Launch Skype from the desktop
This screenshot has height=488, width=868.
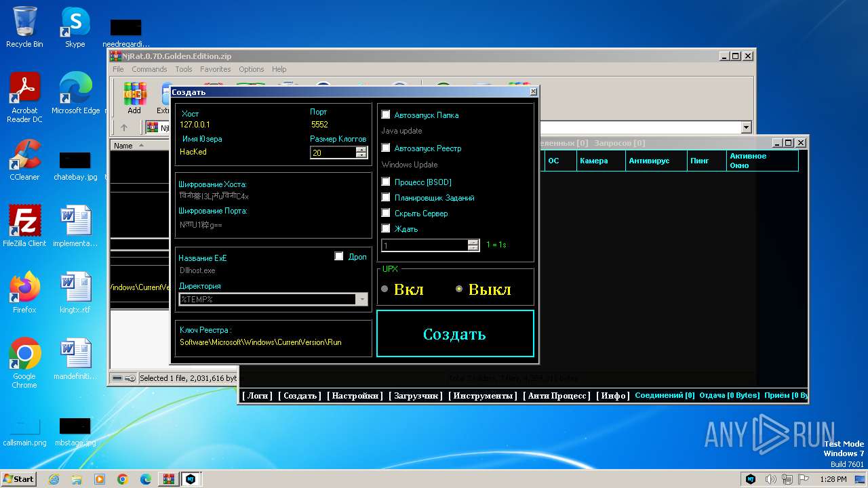75,27
